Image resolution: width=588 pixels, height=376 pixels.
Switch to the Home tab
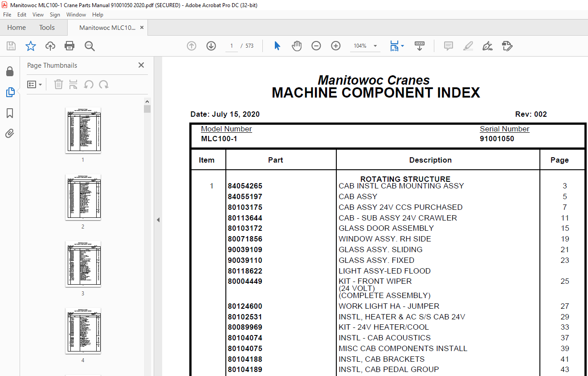point(16,28)
